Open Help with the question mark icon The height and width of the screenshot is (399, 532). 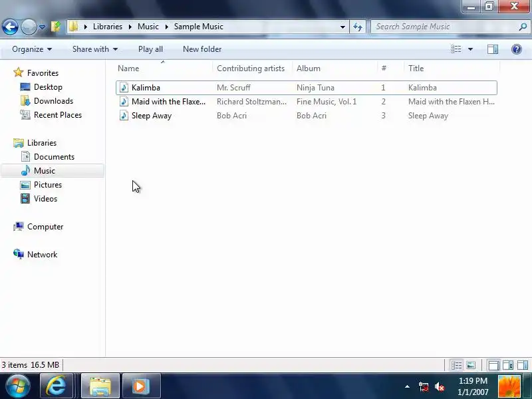click(x=517, y=49)
